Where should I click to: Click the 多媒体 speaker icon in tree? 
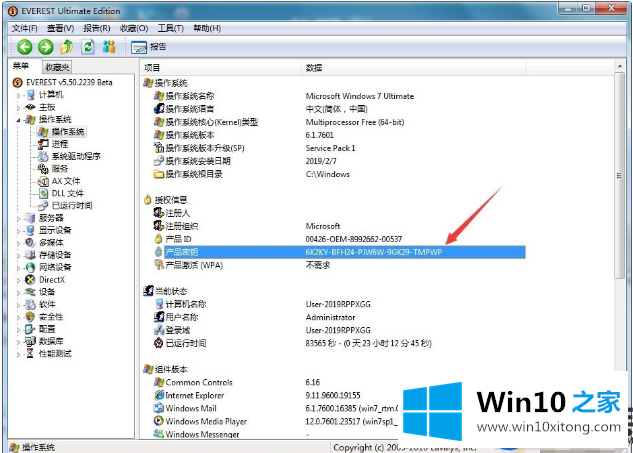[30, 243]
